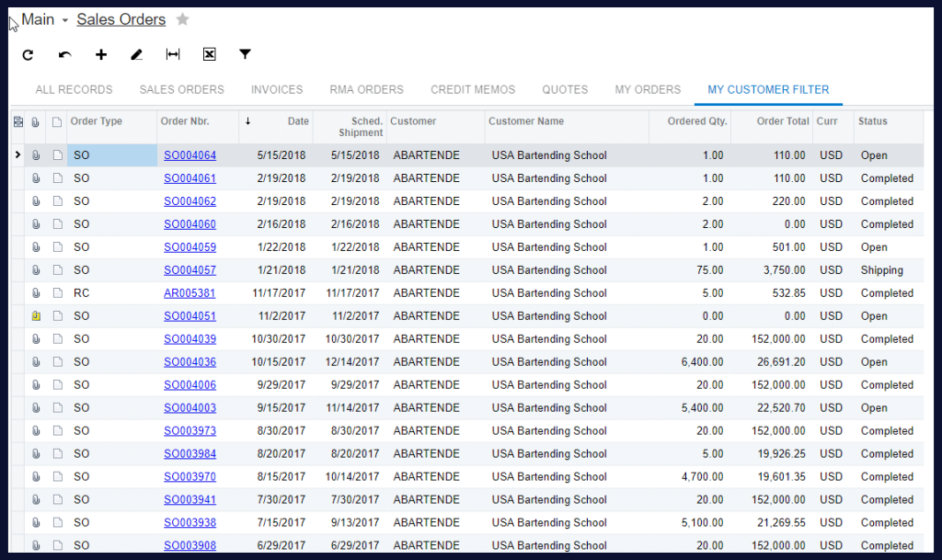Open order link SO004006
Viewport: 942px width, 560px height.
[x=190, y=384]
